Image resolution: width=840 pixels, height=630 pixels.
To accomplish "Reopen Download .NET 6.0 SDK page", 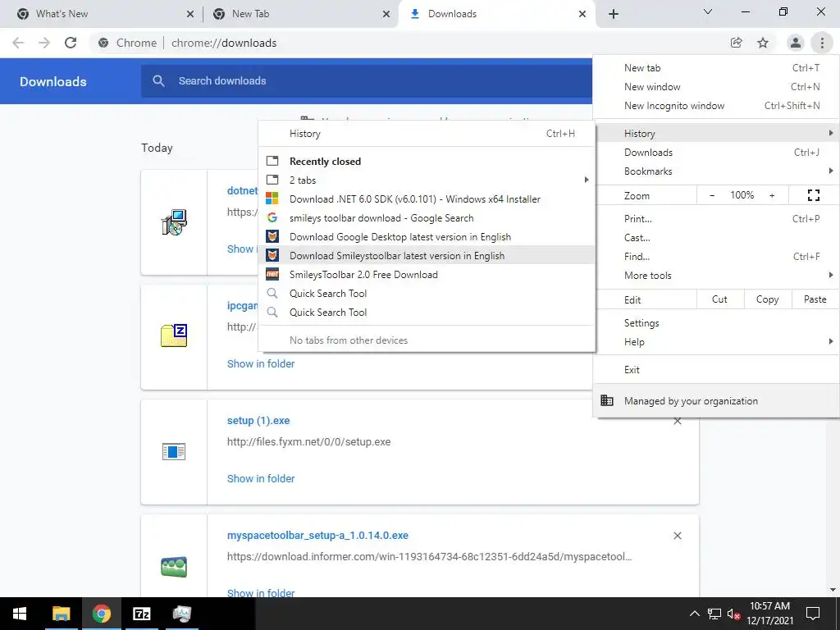I will click(x=427, y=199).
